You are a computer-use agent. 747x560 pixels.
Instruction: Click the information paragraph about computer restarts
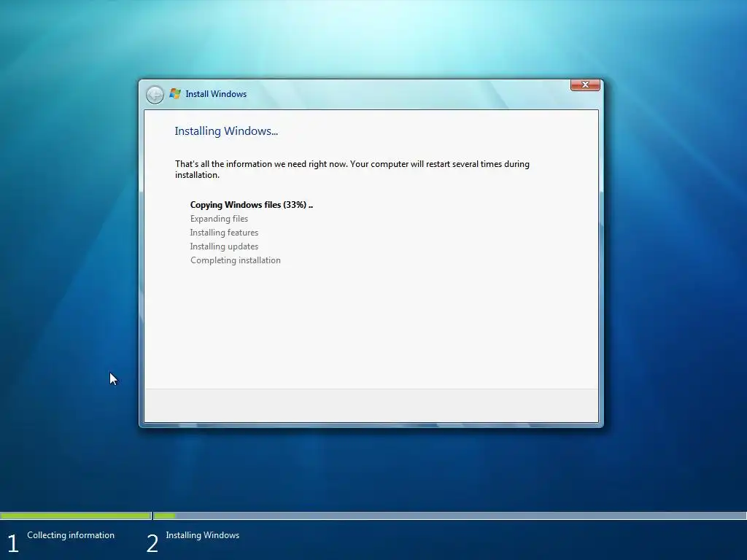(x=352, y=169)
